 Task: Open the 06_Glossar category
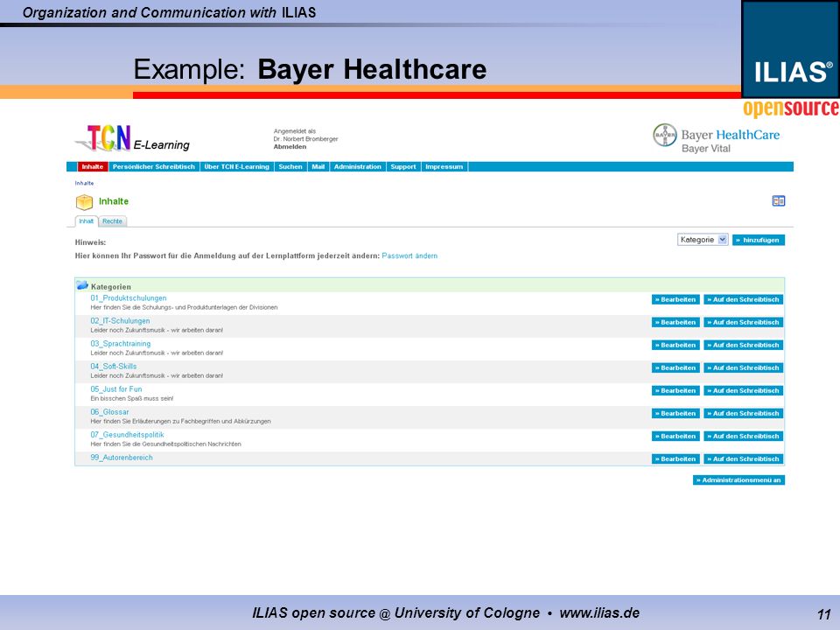tap(110, 412)
